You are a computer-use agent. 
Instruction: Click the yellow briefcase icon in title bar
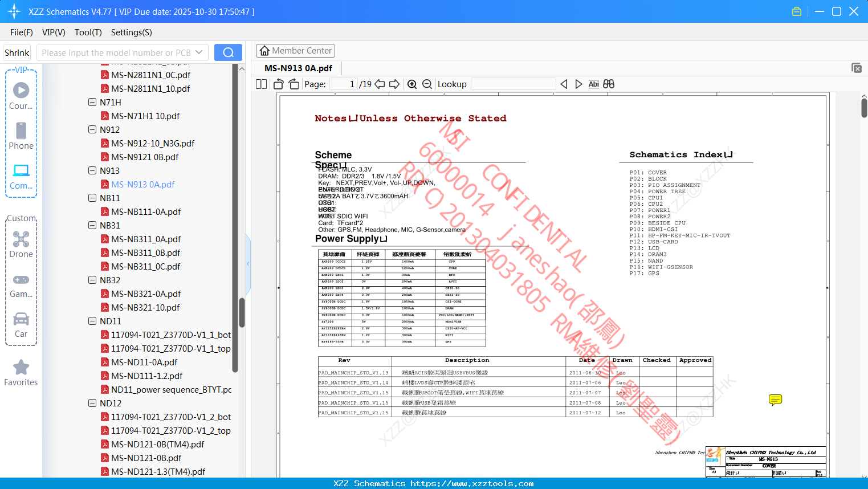pos(797,11)
